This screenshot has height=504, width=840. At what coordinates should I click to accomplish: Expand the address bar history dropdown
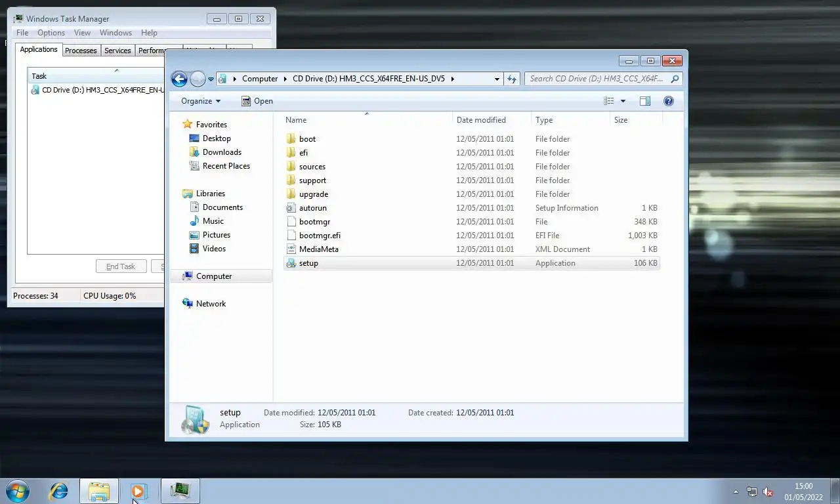pos(497,79)
